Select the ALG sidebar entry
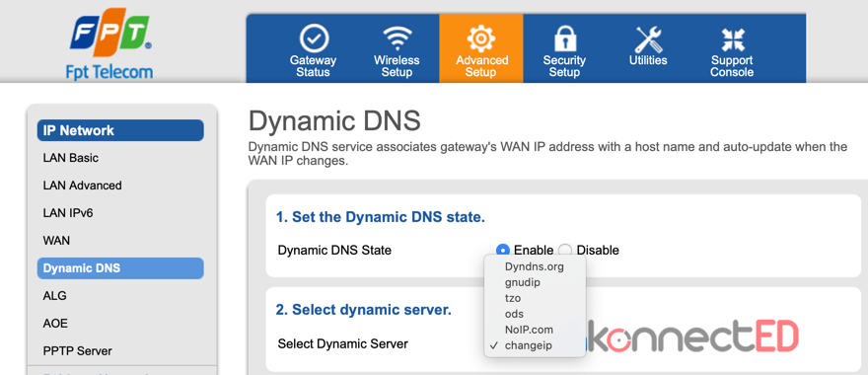Viewport: 868px width, 375px height. point(55,296)
